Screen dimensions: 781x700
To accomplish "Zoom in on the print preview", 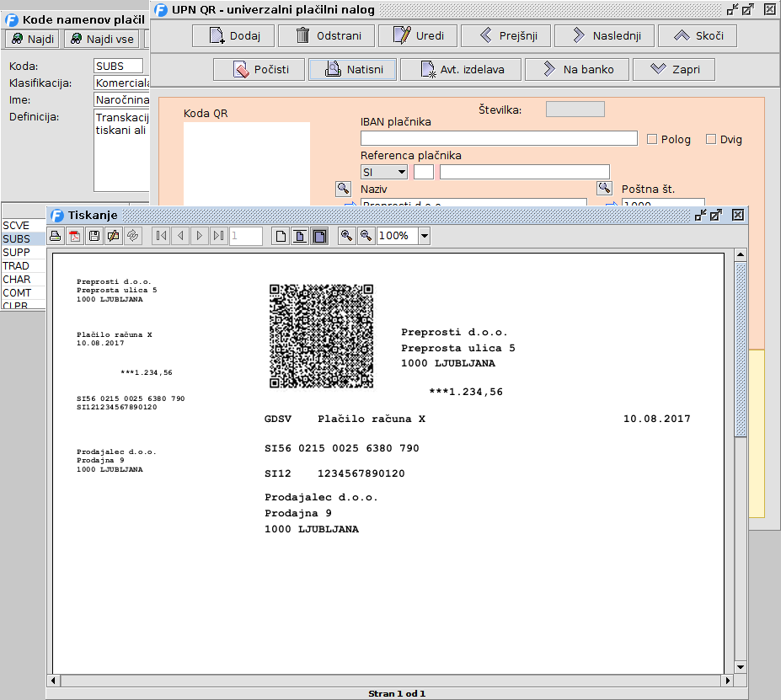I will (x=346, y=236).
